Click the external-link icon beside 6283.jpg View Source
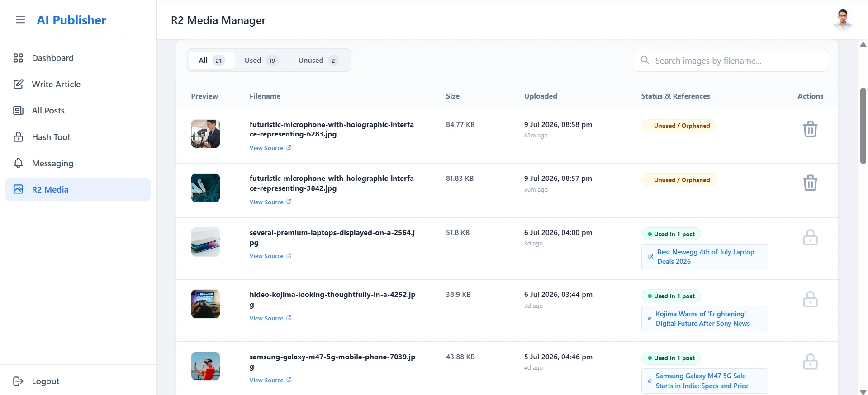This screenshot has width=868, height=395. (x=289, y=148)
